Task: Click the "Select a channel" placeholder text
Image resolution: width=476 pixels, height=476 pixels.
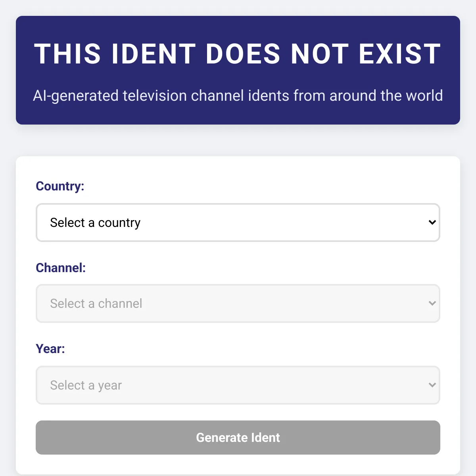Action: [x=96, y=303]
